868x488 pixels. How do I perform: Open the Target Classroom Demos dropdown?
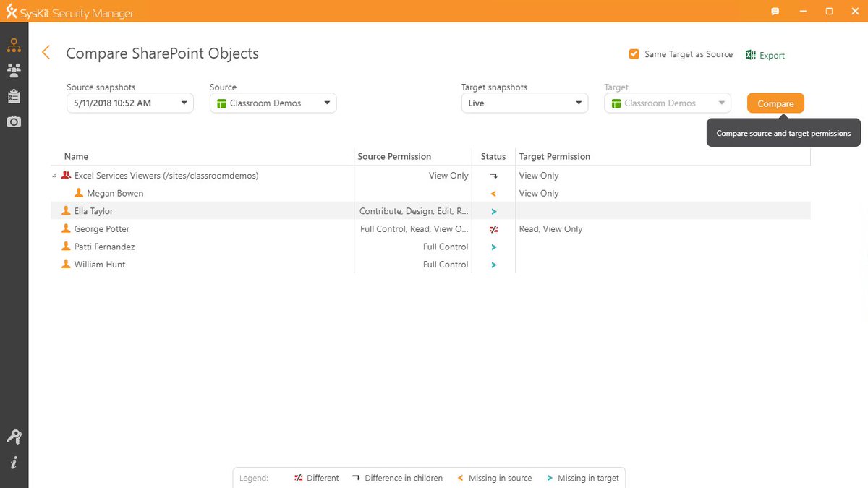pyautogui.click(x=668, y=103)
